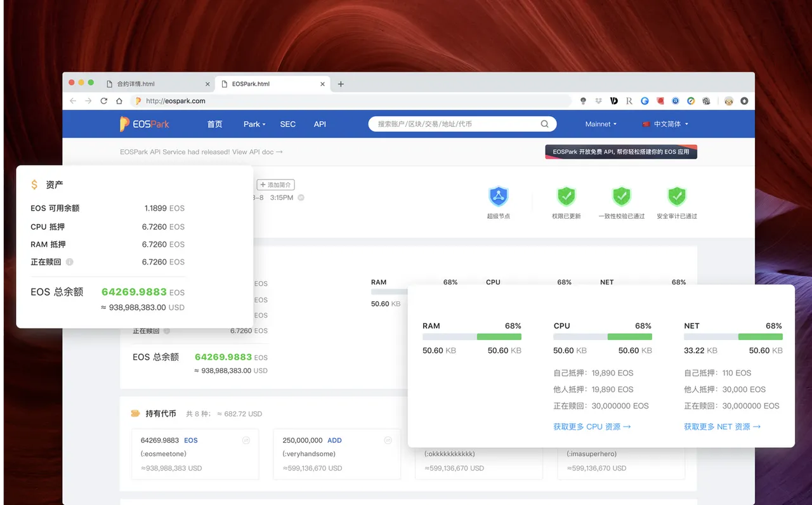Click 64269.9883 total balance in 资产 popup
Viewport: 812px width, 505px height.
click(x=134, y=292)
